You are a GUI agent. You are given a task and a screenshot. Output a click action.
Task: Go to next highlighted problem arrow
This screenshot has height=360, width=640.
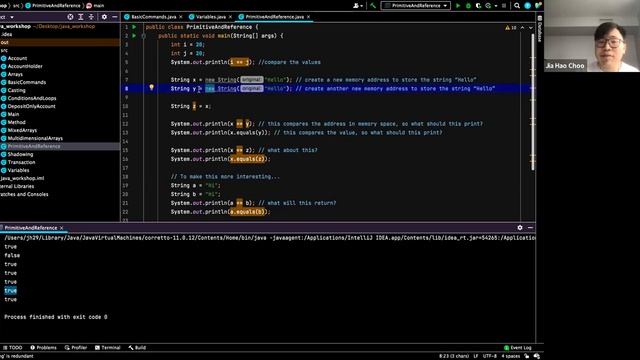tap(531, 28)
